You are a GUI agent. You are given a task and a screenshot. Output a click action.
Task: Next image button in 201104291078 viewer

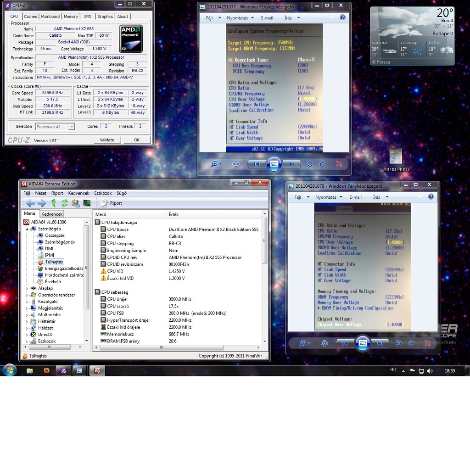[380, 343]
